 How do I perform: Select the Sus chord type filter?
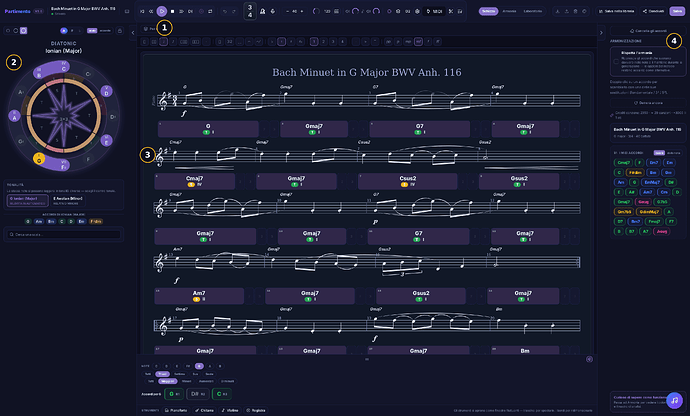click(x=195, y=374)
